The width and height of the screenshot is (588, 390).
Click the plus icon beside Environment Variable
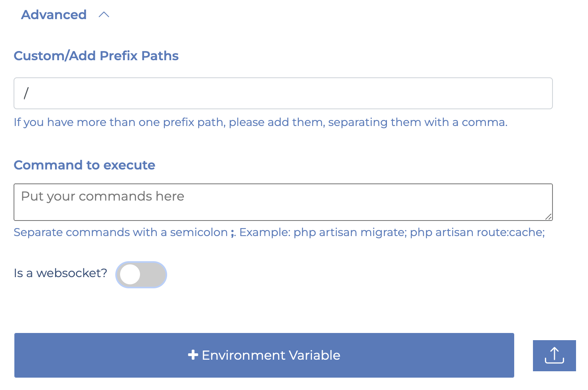pos(193,355)
